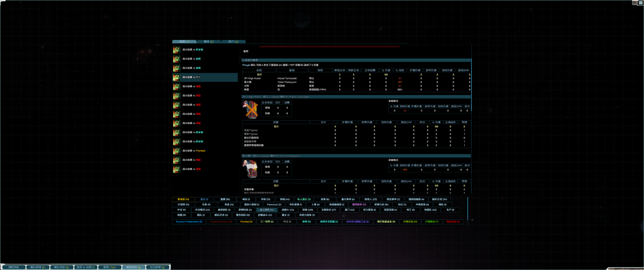Click the bottom 战斗结果 vs 海盗 report icon
The image size is (644, 270).
[x=177, y=169]
